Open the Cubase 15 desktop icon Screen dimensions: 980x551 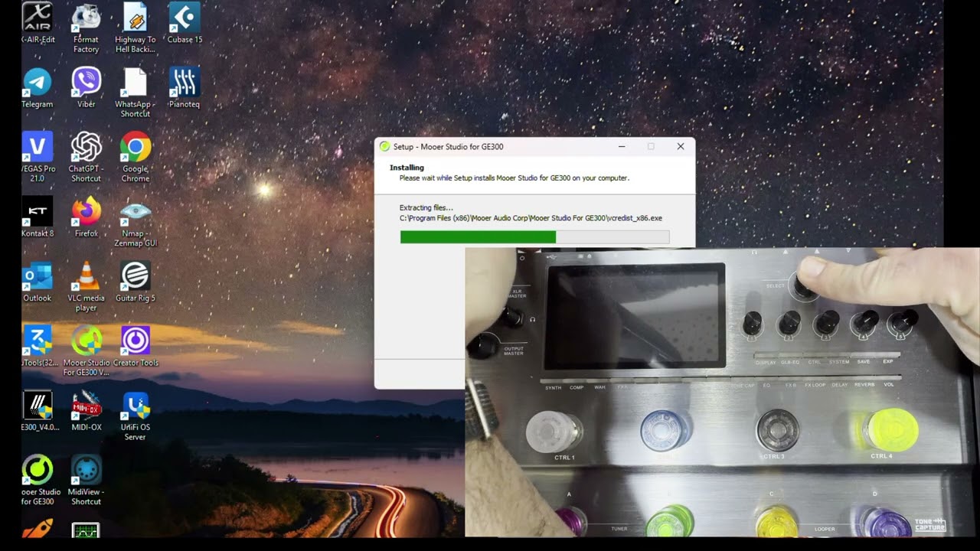(x=185, y=24)
